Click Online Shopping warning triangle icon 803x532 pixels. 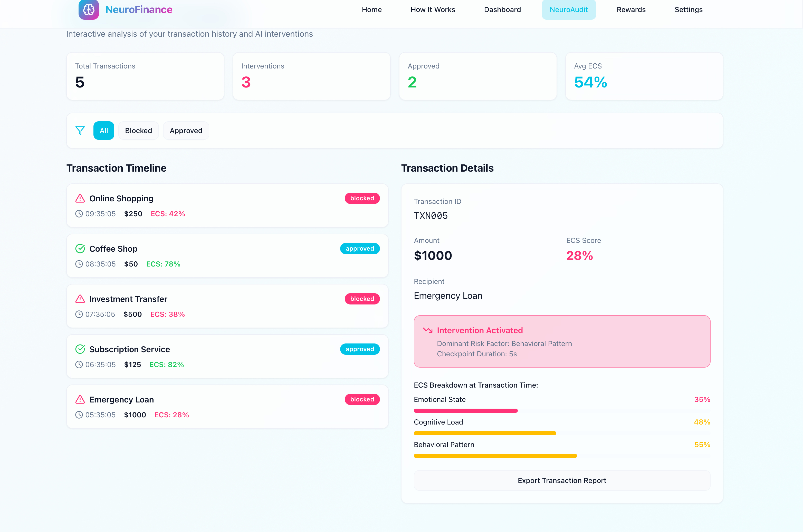tap(80, 199)
